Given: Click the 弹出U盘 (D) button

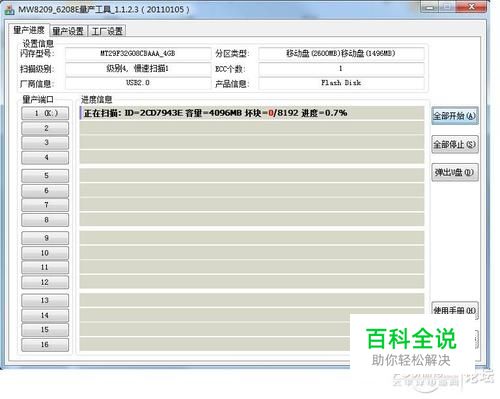Looking at the screenshot, I should tap(455, 172).
